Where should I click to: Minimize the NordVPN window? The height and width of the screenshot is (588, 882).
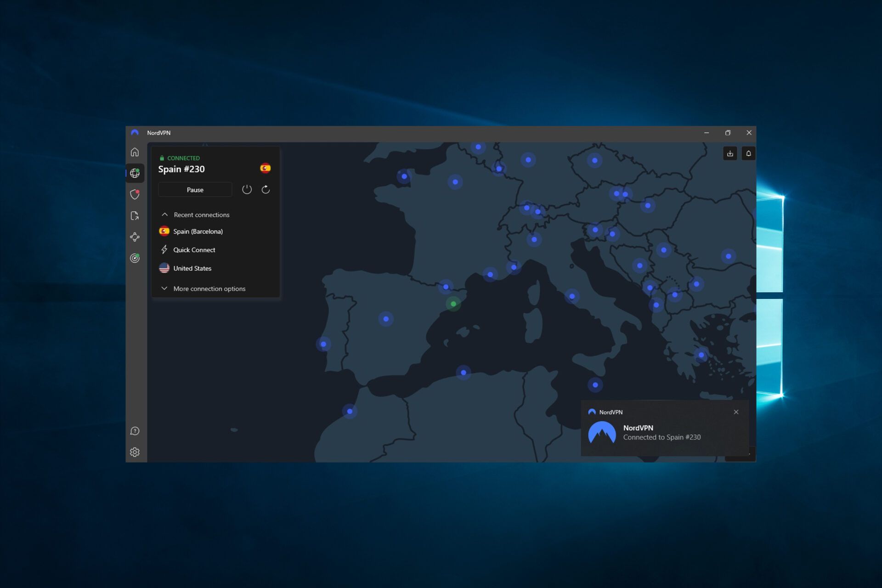707,133
